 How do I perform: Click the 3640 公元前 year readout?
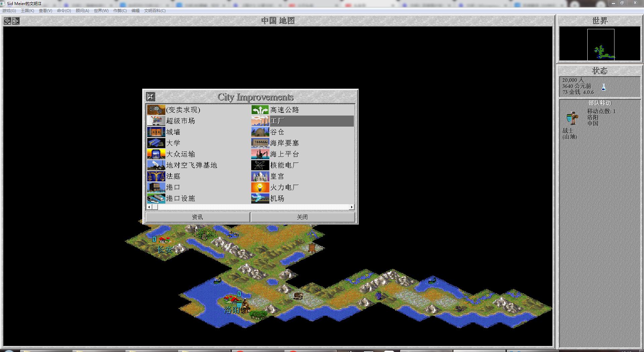[x=577, y=86]
